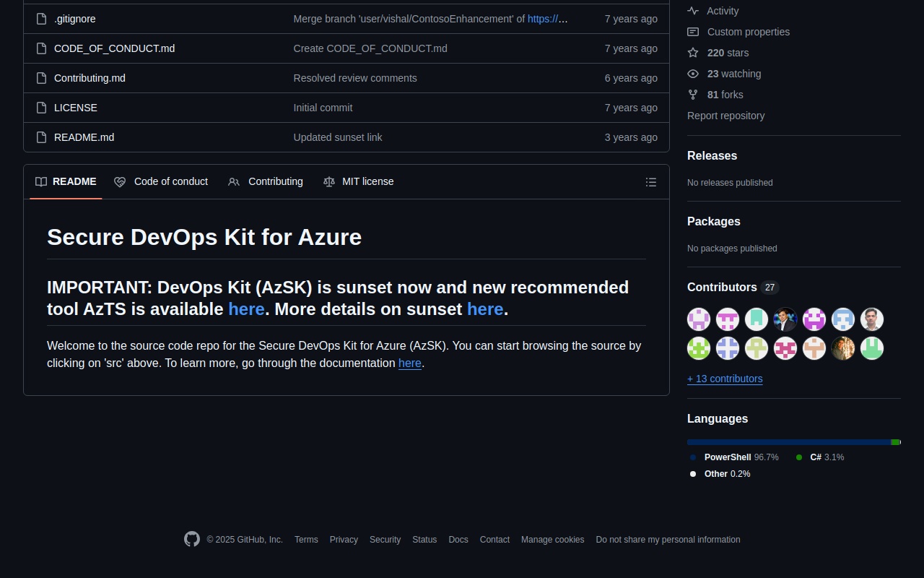Open first contributor avatar thumbnail
The height and width of the screenshot is (578, 924).
coord(699,319)
